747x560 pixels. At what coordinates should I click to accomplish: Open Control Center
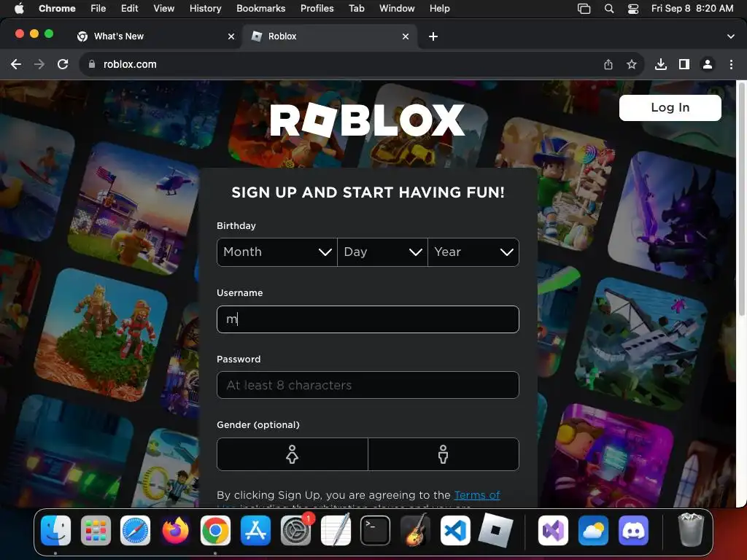pyautogui.click(x=633, y=9)
